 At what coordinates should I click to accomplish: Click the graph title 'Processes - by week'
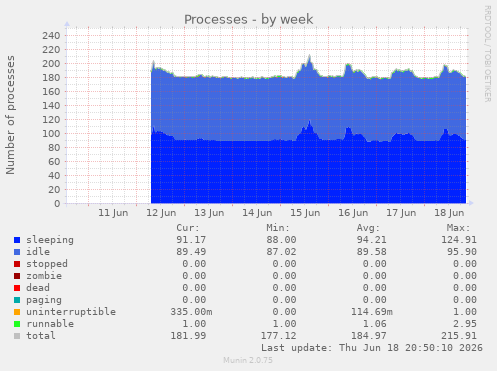tap(249, 19)
